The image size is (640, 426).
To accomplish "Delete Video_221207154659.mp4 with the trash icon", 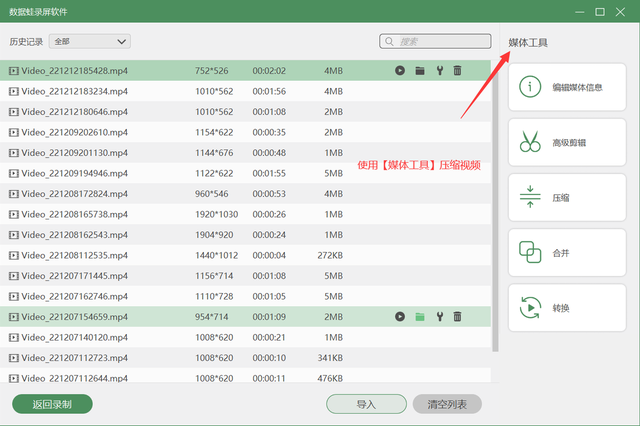I will (x=457, y=317).
